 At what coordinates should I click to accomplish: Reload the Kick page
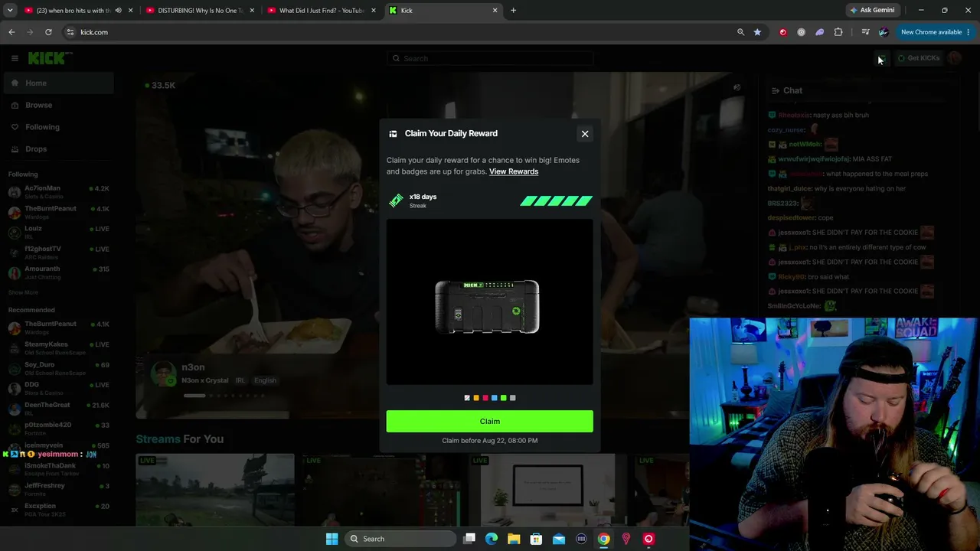pyautogui.click(x=48, y=32)
